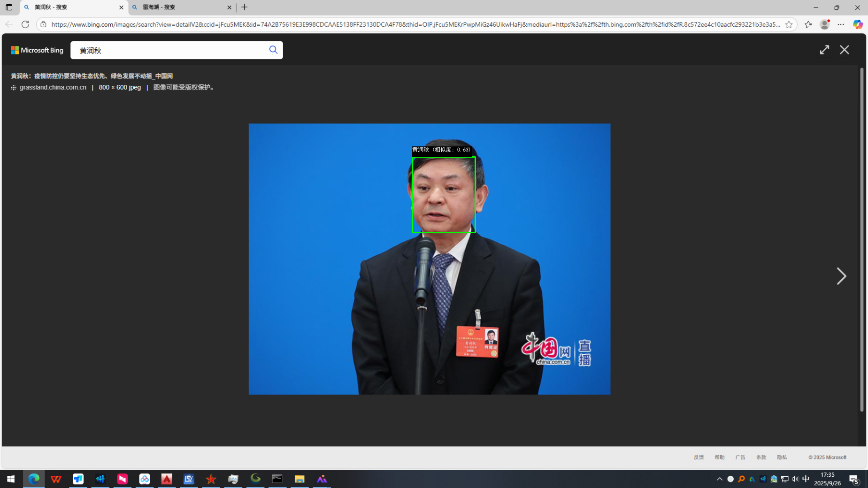
Task: Click the Bing search input field
Action: tap(169, 50)
